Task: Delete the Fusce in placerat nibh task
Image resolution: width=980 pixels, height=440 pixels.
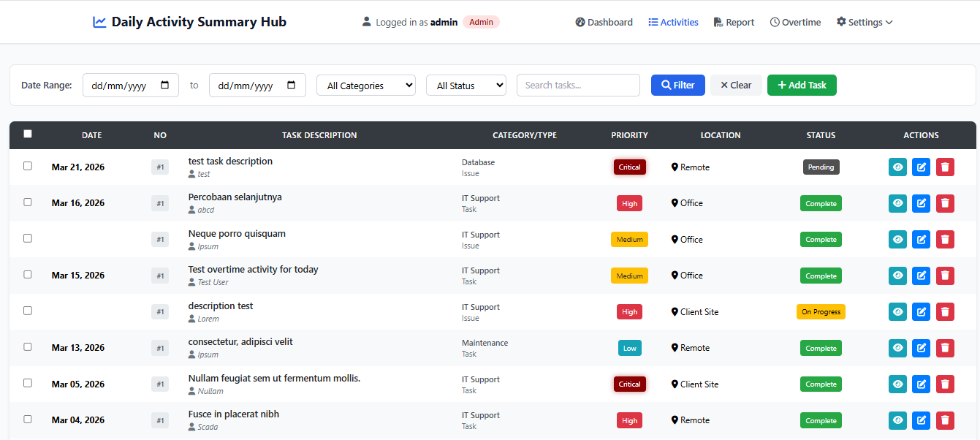Action: point(945,420)
